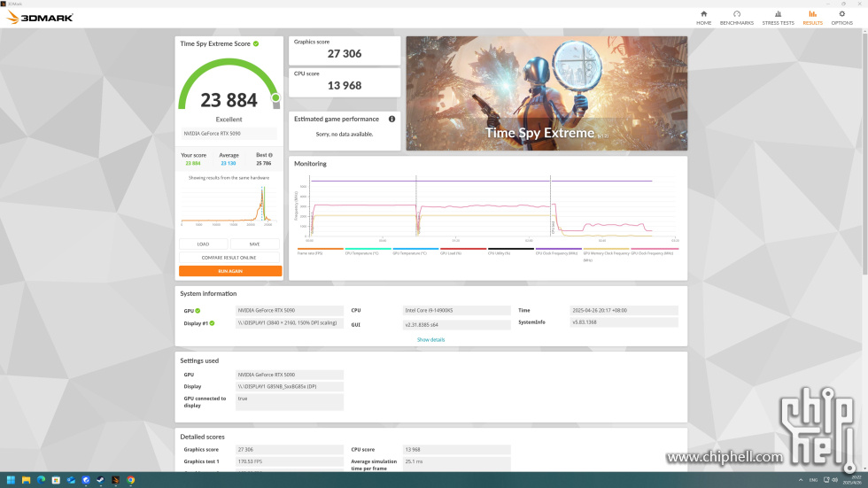Screen dimensions: 868x488
Task: Open Google Chrome from taskbar
Action: point(131,480)
